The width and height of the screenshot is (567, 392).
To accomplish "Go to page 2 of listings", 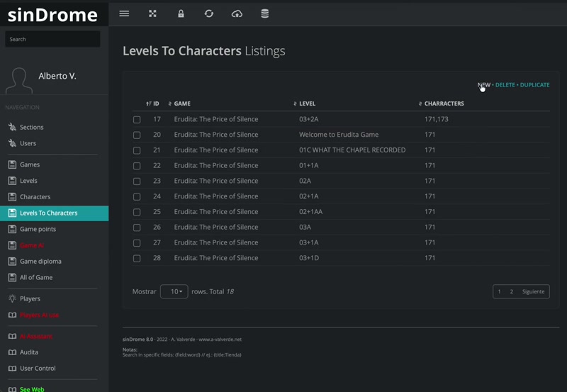I will click(511, 291).
